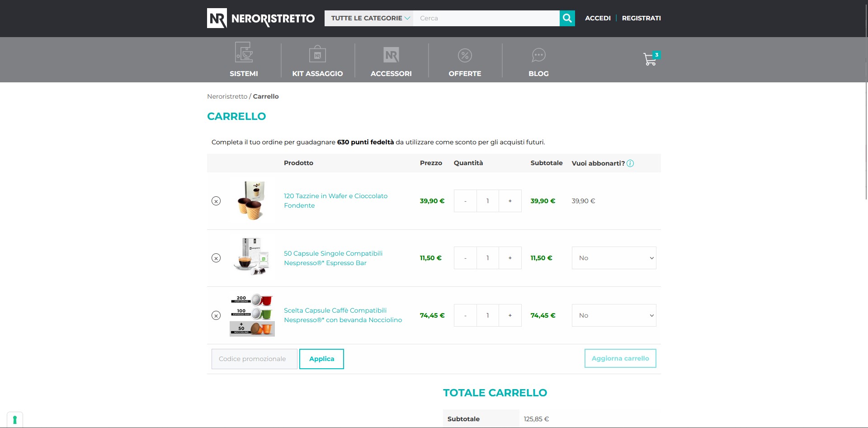Click the Codice promozionale field
This screenshot has height=428, width=868.
(255, 359)
